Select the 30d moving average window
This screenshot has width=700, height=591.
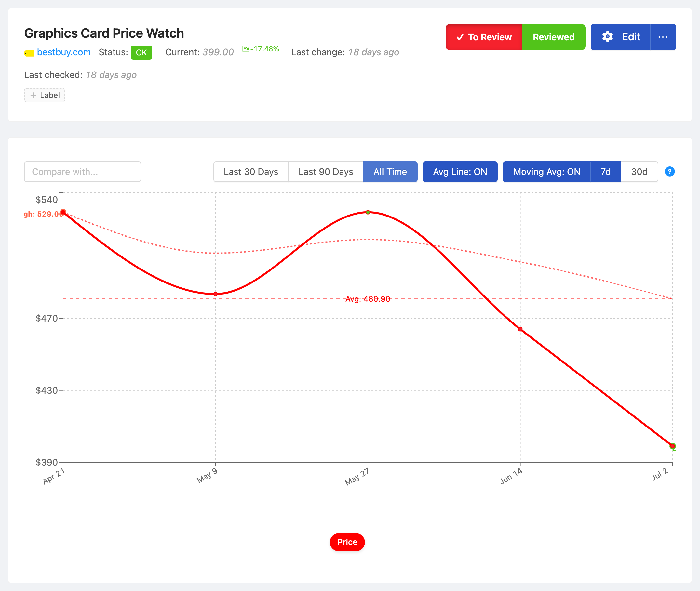click(639, 172)
